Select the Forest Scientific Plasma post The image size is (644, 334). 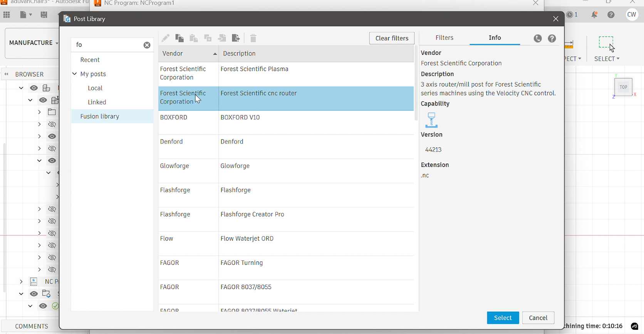[x=286, y=74]
